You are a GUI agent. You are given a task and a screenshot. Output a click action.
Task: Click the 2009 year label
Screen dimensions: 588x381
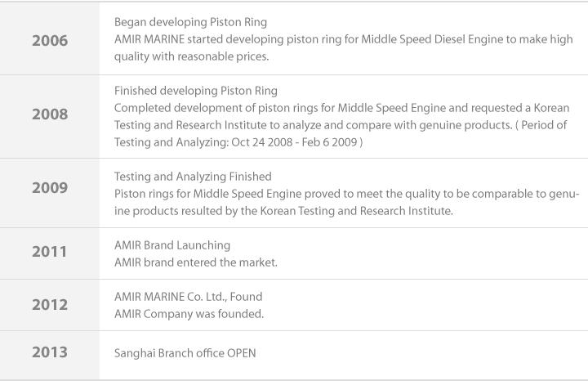[x=50, y=188]
